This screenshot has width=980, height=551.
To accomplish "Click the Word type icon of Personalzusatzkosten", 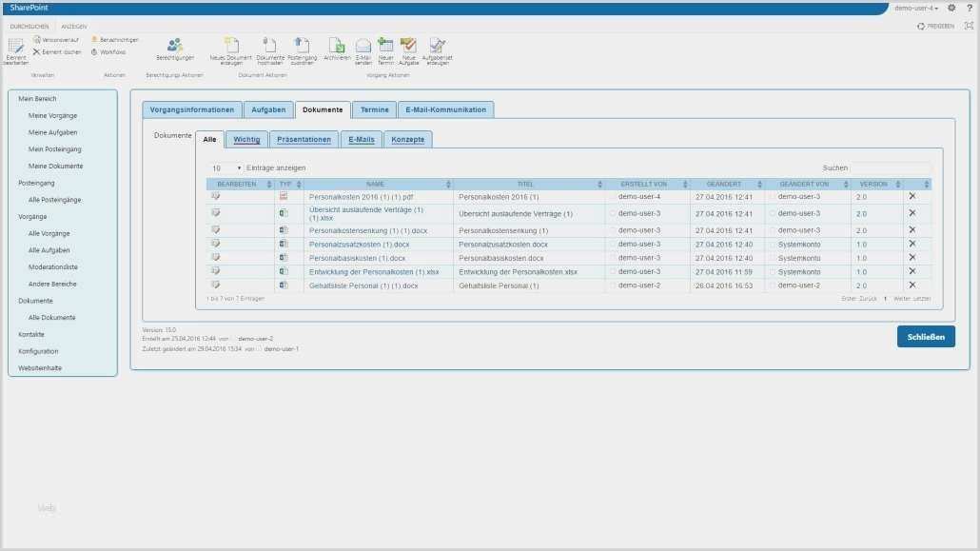I will (284, 244).
